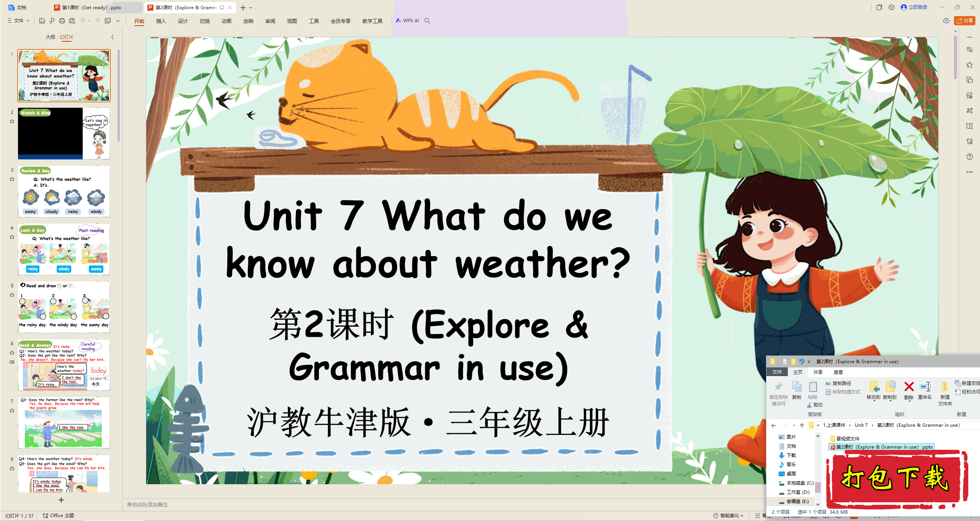Open Explorer recent locations dropdown chevron
Viewport: 980px width, 521px height.
pos(794,425)
